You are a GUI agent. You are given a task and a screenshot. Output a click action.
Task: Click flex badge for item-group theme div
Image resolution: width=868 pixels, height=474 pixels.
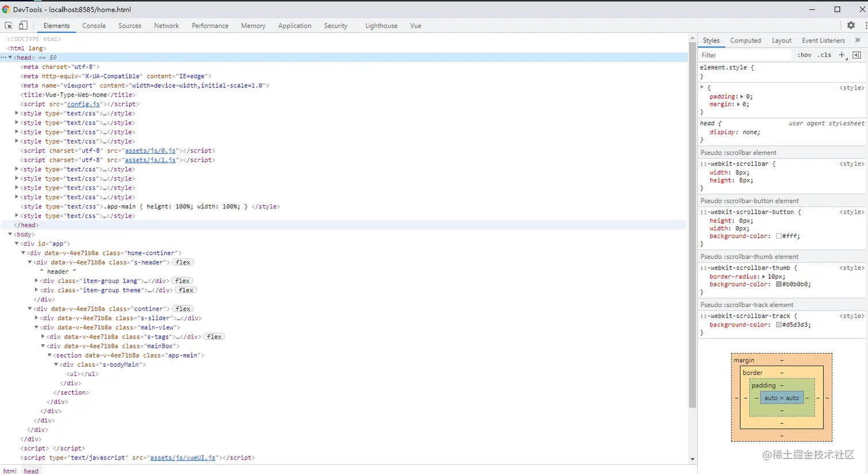click(x=186, y=290)
